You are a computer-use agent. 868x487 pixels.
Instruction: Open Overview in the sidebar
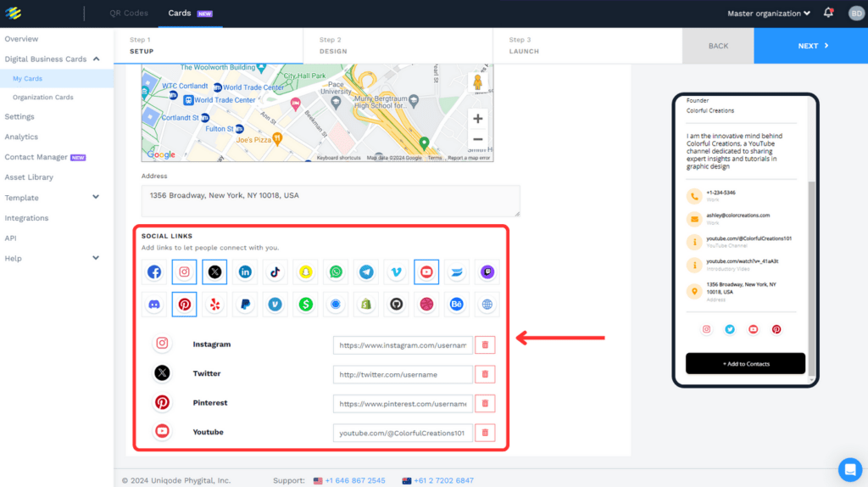click(x=21, y=39)
